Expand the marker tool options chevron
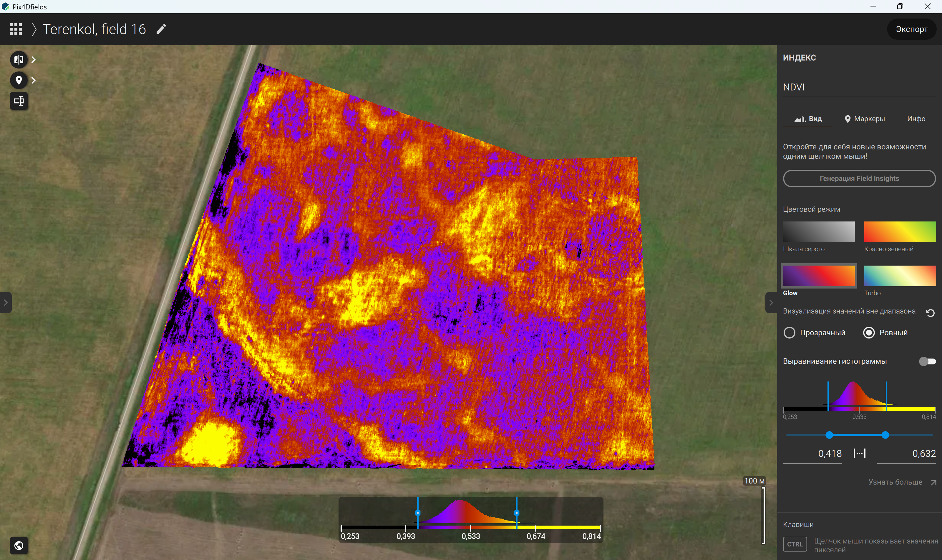The width and height of the screenshot is (942, 560). coord(34,80)
